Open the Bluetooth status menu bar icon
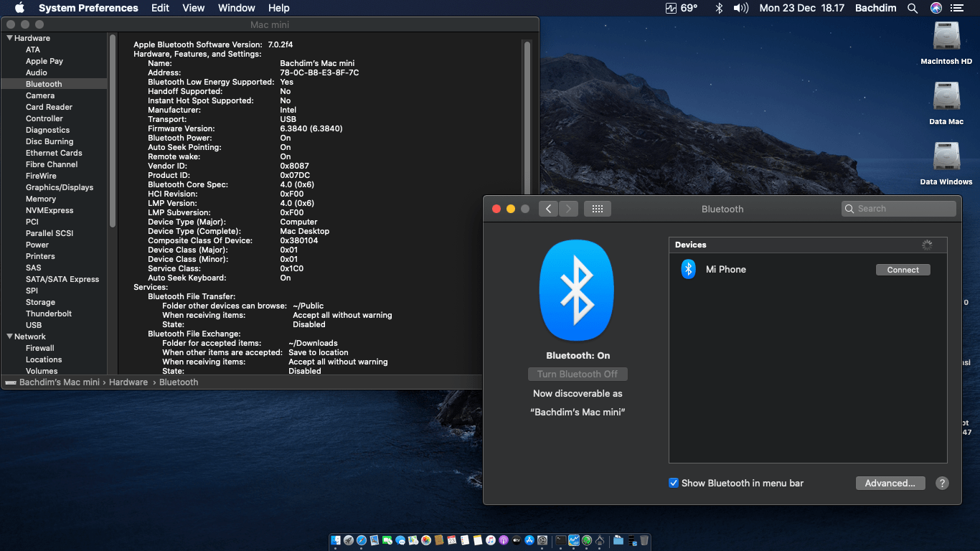Viewport: 980px width, 551px height. pyautogui.click(x=718, y=9)
